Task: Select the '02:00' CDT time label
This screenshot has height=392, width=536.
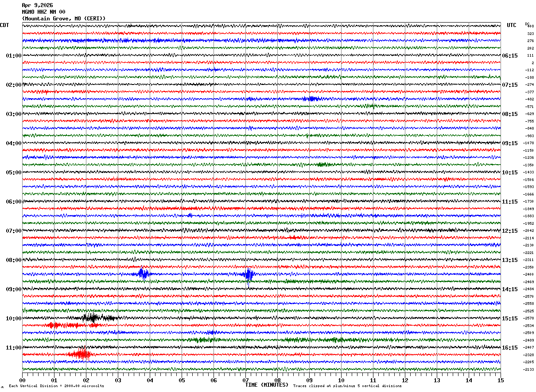Action: click(14, 85)
